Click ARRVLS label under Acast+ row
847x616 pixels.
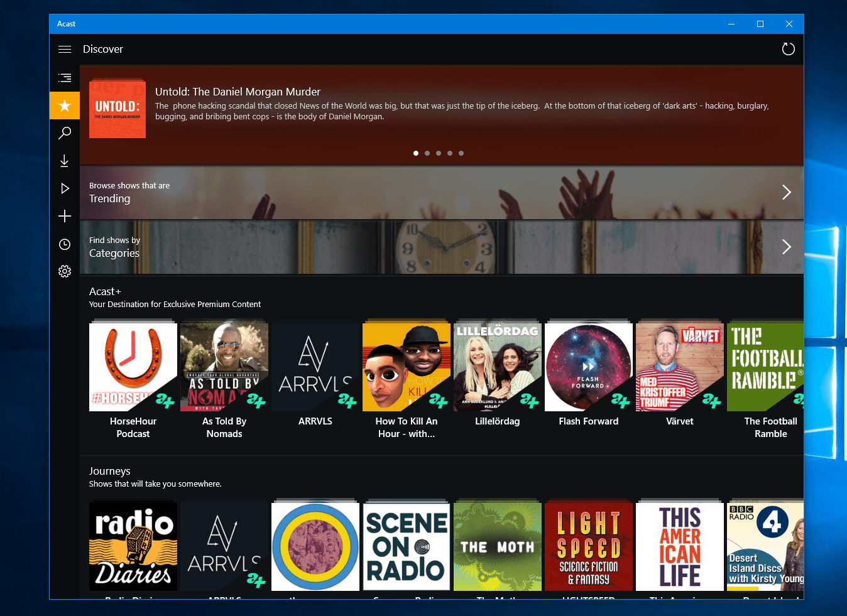click(315, 421)
